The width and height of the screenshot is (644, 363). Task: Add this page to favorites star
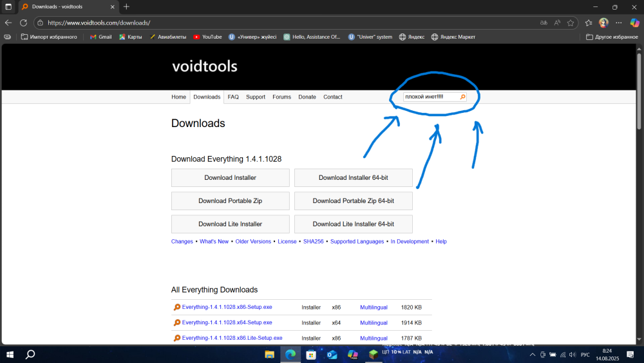coord(571,23)
